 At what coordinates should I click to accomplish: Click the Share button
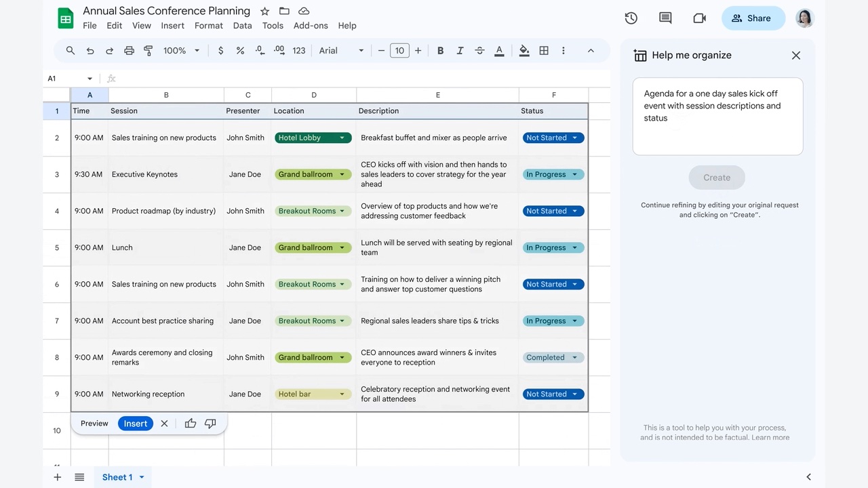point(753,18)
